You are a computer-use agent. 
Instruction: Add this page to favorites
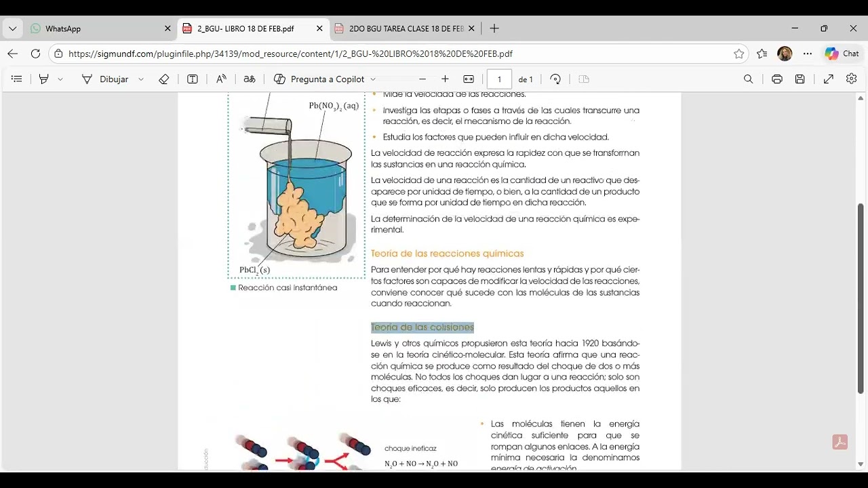[x=738, y=54]
